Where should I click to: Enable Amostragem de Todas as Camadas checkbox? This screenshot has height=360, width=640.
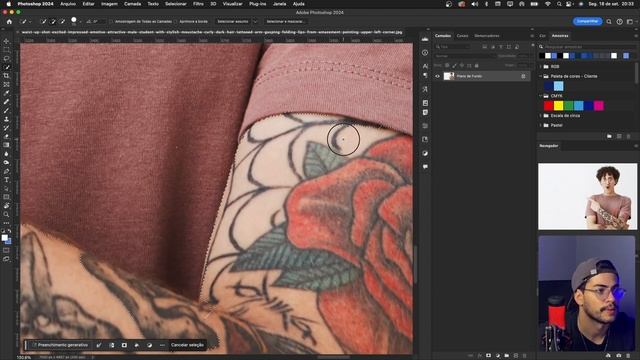[x=112, y=22]
